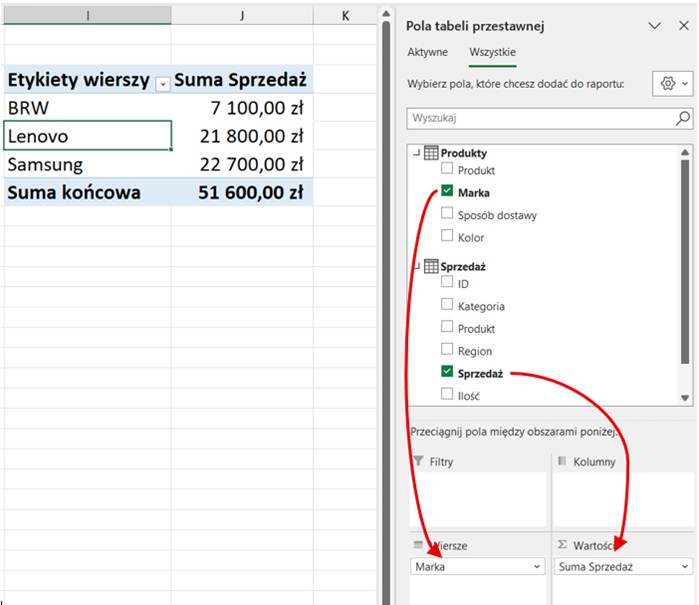699x605 pixels.
Task: Click the search magnifier icon in field list
Action: (683, 118)
